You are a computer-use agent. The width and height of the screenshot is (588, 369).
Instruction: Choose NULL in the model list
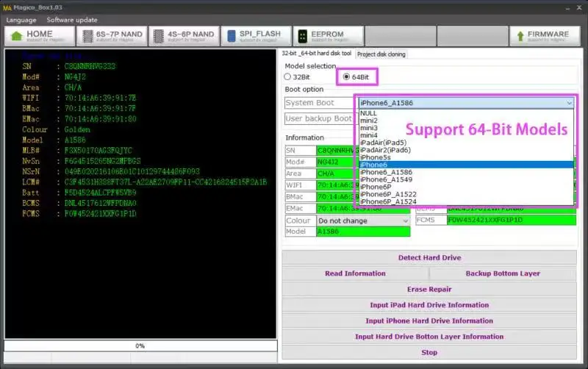466,113
